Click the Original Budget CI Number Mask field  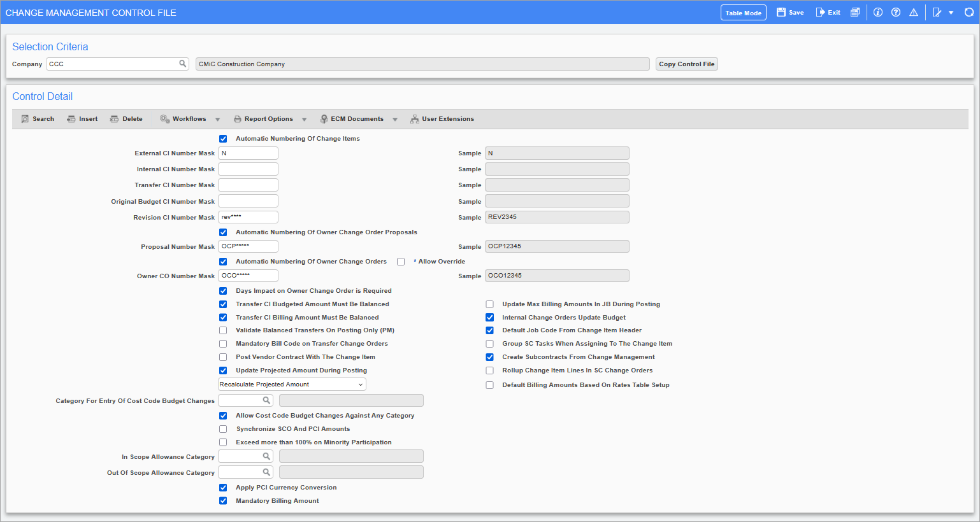pyautogui.click(x=248, y=201)
